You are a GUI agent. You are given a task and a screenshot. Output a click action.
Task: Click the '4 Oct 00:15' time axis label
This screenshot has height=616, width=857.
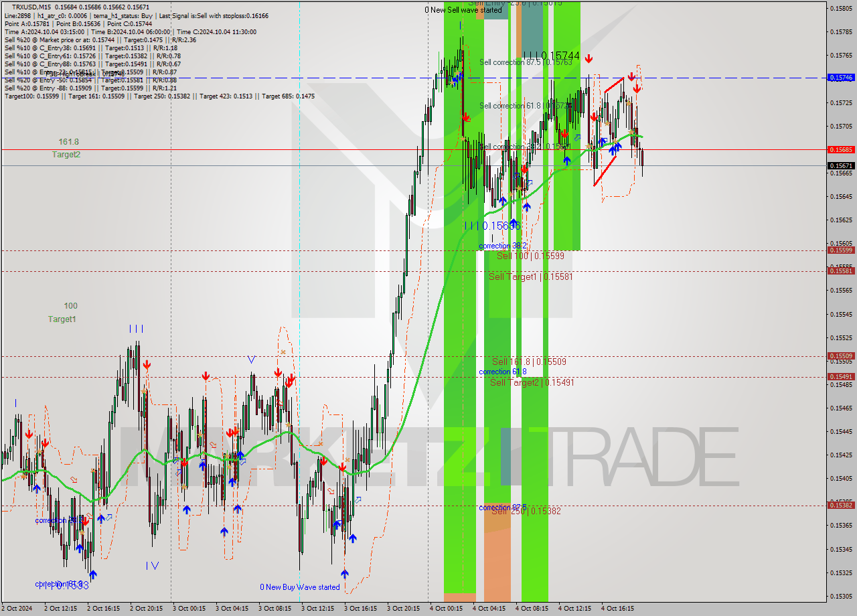pos(446,609)
